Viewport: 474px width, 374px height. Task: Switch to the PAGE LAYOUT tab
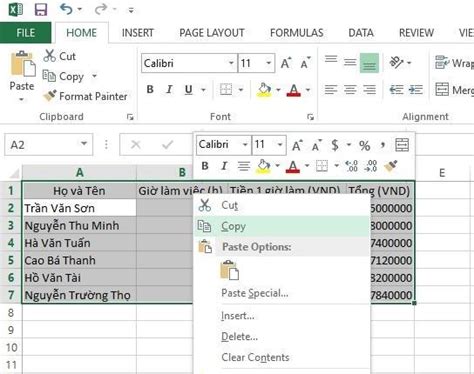pos(212,33)
